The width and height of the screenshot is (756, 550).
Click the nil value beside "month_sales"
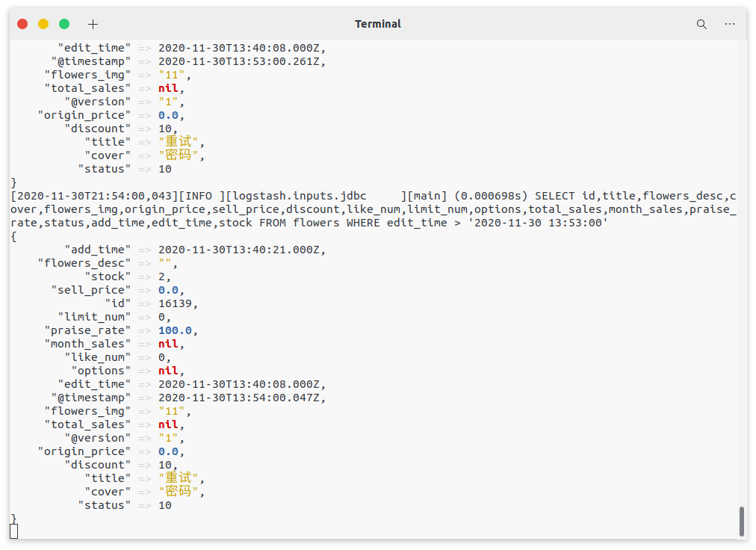[x=168, y=344]
